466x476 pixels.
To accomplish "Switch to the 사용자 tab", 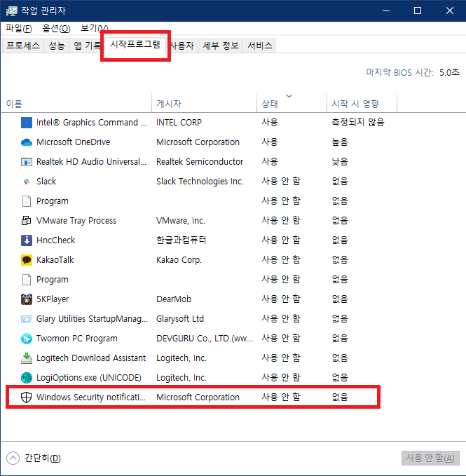I will (183, 46).
